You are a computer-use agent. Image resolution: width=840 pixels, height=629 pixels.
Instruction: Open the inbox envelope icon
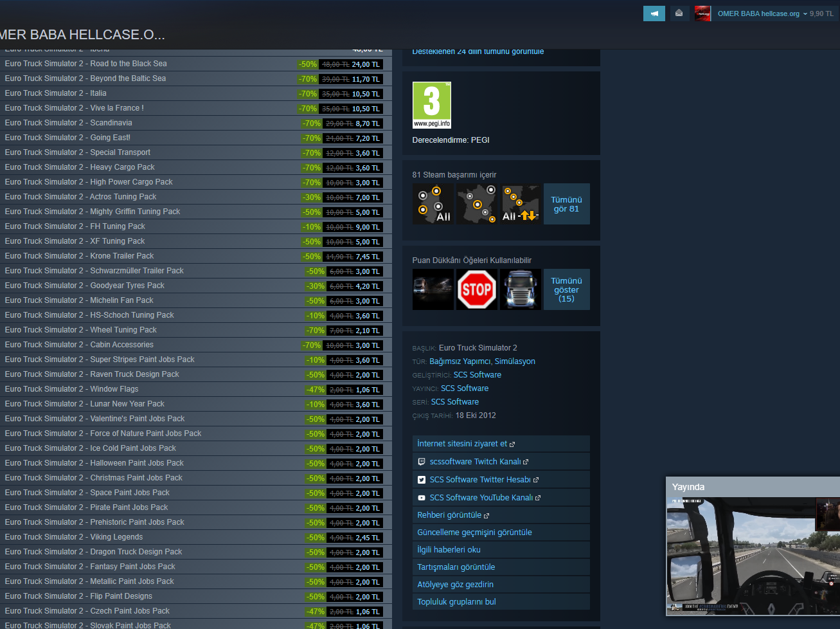[679, 14]
